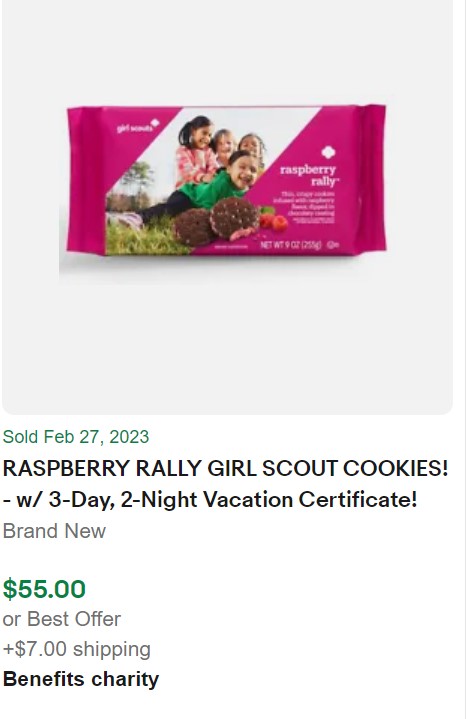Click the or Best Offer text
The height and width of the screenshot is (719, 466).
[61, 619]
